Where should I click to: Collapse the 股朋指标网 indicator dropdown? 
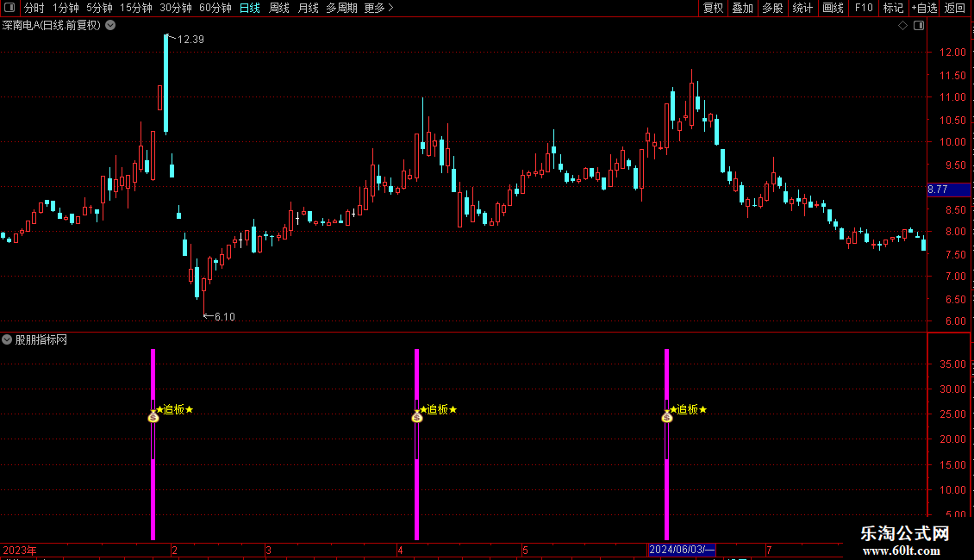click(7, 339)
